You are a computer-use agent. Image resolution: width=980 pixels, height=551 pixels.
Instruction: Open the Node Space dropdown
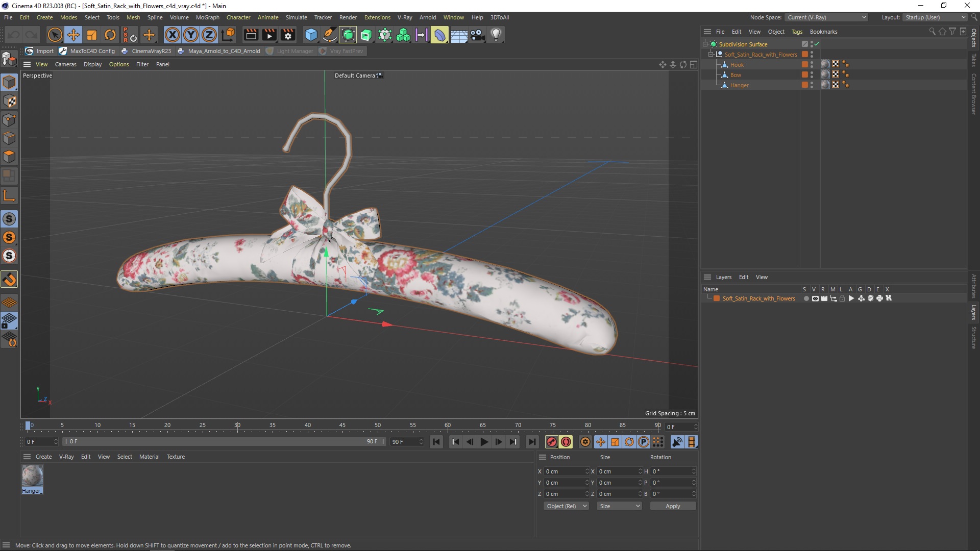(x=827, y=17)
